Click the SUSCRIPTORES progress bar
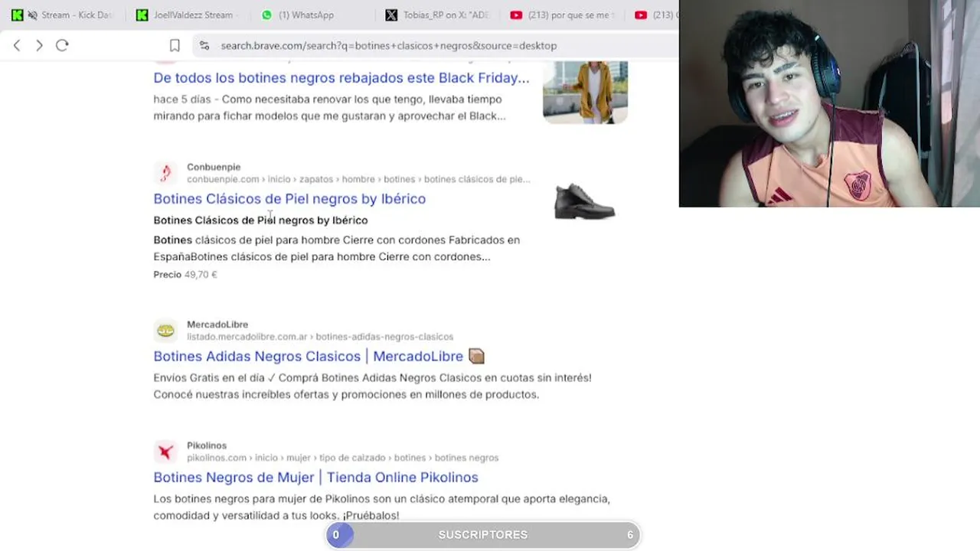The height and width of the screenshot is (551, 980). [x=482, y=534]
